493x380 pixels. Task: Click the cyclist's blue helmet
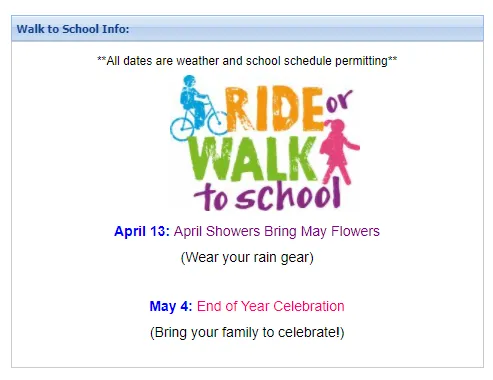[x=189, y=81]
